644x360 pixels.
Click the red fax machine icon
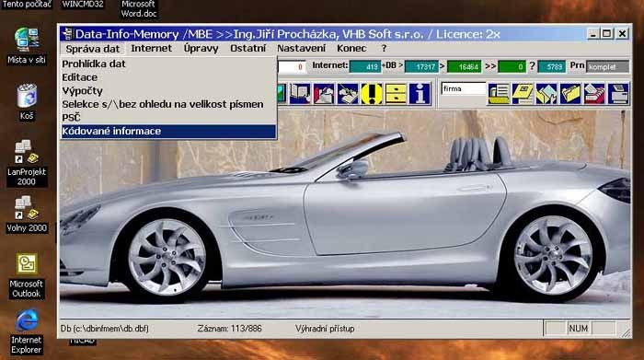[x=594, y=94]
